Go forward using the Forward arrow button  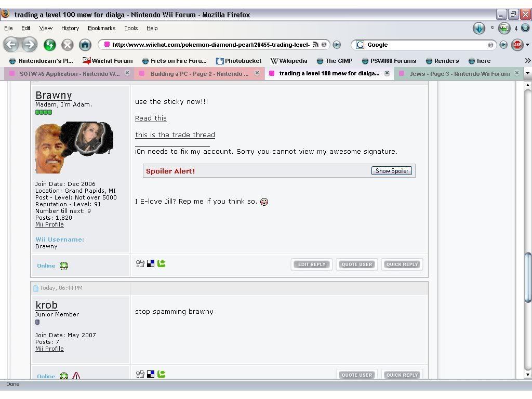[x=30, y=45]
